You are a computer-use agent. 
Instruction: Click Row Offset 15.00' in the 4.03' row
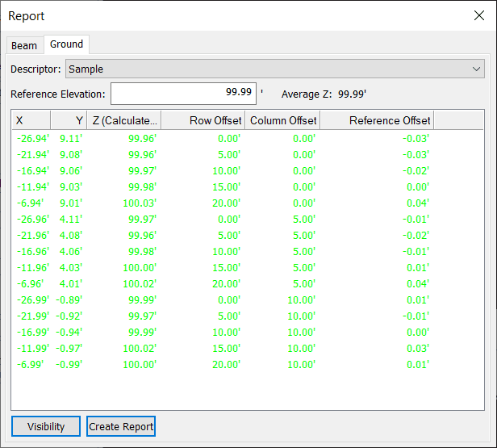pos(227,268)
